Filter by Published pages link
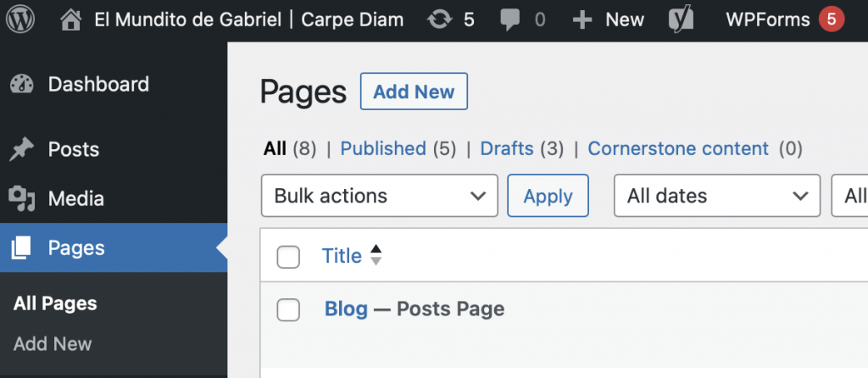This screenshot has width=868, height=378. point(383,149)
